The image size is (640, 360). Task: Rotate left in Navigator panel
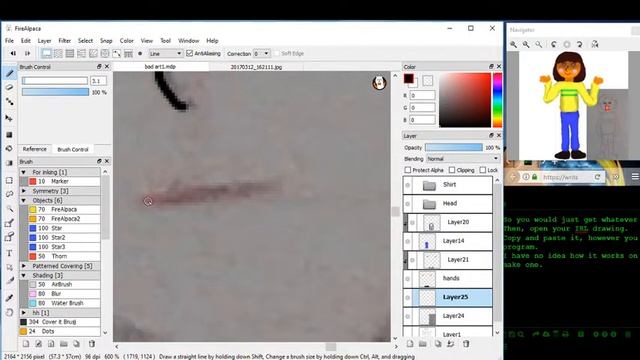click(553, 44)
